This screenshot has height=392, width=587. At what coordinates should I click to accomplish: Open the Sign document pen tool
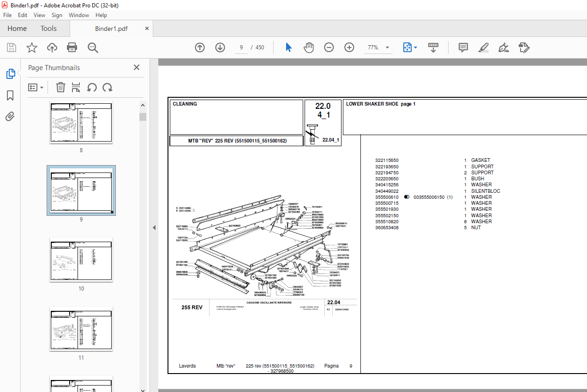click(503, 48)
